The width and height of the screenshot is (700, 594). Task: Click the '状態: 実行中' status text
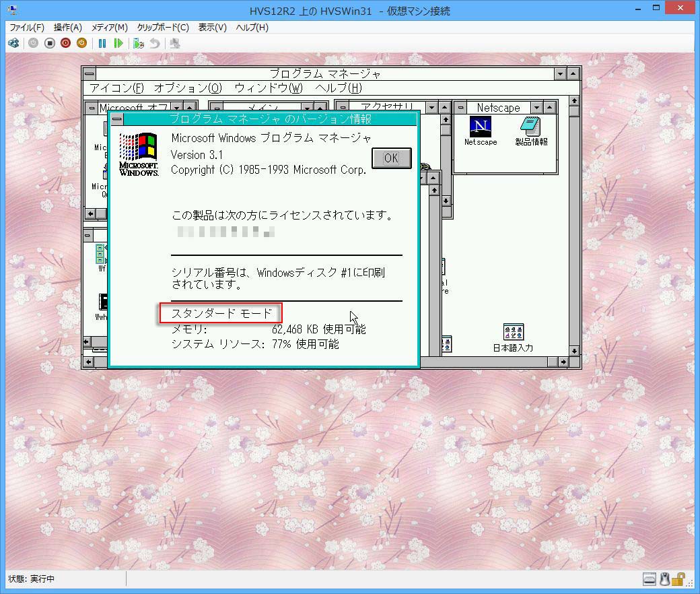(x=31, y=579)
